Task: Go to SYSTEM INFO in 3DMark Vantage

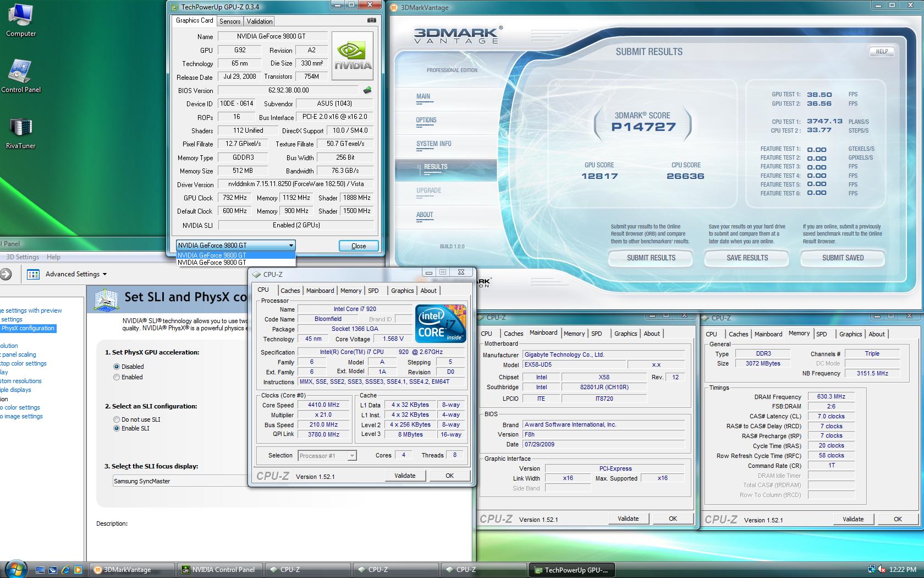Action: click(x=434, y=144)
